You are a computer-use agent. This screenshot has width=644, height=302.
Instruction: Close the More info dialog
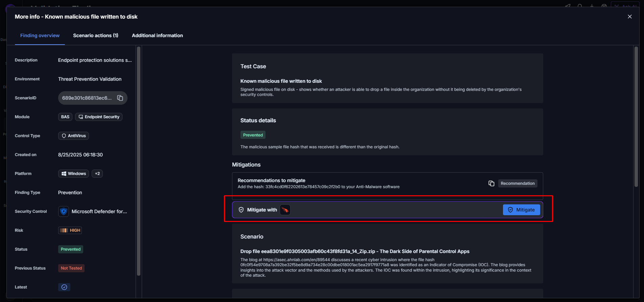tap(629, 17)
